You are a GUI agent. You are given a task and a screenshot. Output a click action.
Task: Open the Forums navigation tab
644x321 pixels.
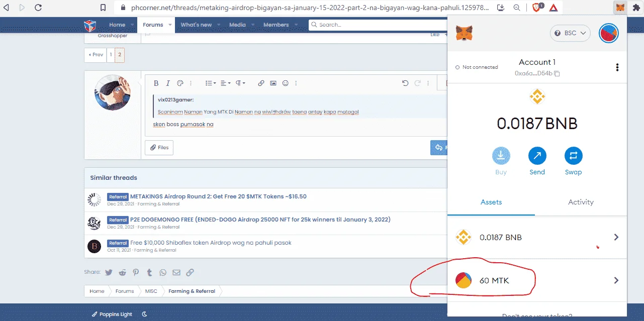(153, 25)
